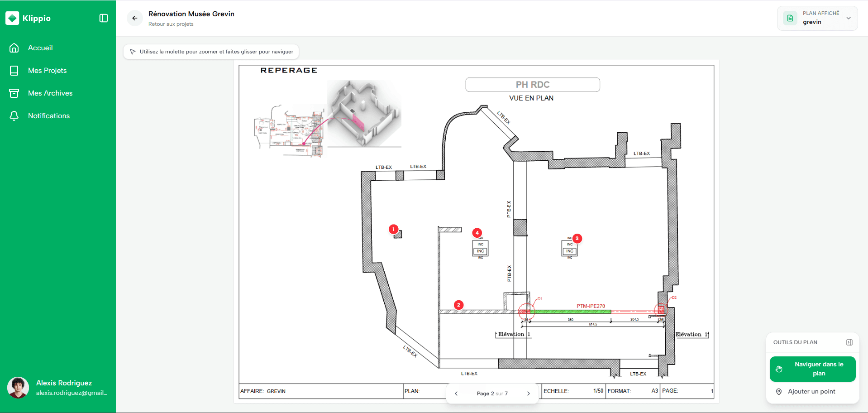Click the REPERAGE thumbnail overview
The height and width of the screenshot is (413, 868).
click(x=328, y=119)
